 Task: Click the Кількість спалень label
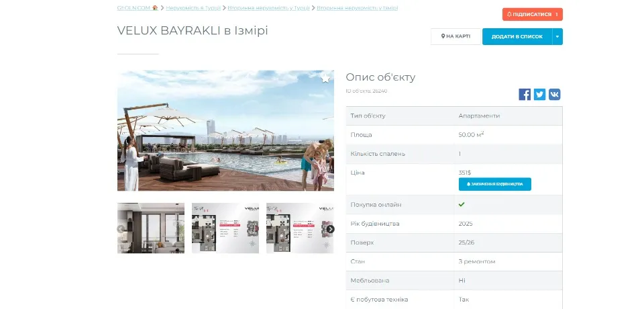click(378, 154)
